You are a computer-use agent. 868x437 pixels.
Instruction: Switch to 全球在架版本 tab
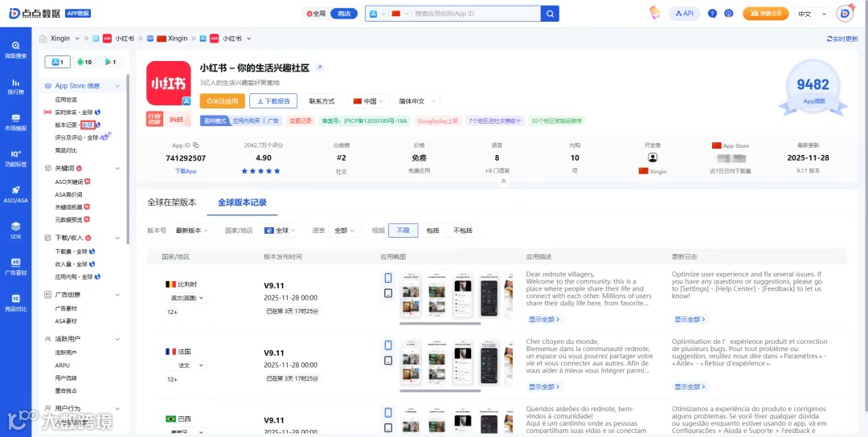172,202
